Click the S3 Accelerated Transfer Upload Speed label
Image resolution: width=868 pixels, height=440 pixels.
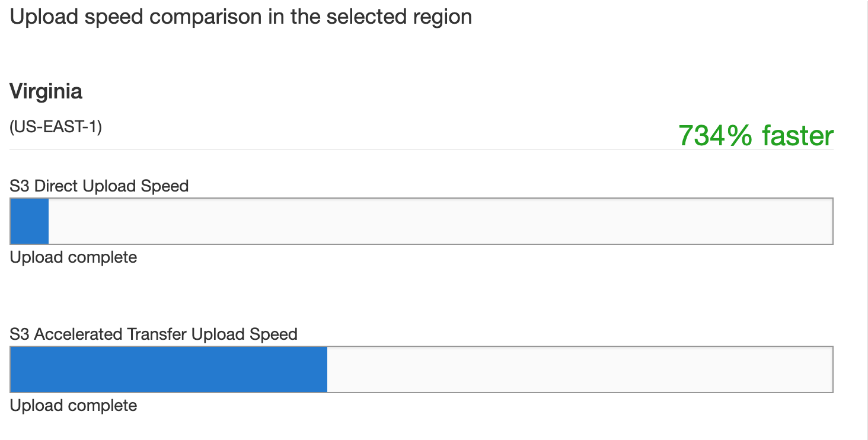[x=153, y=334]
